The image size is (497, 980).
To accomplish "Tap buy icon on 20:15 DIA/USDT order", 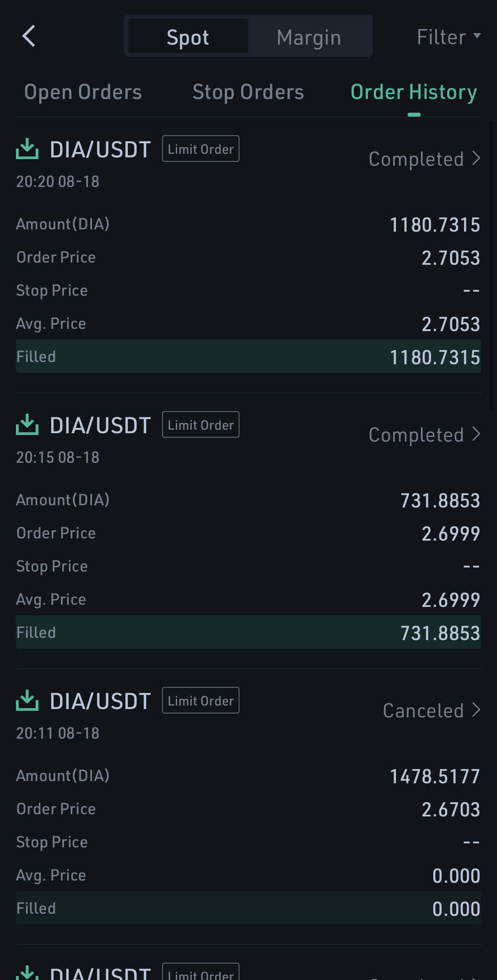I will (27, 425).
